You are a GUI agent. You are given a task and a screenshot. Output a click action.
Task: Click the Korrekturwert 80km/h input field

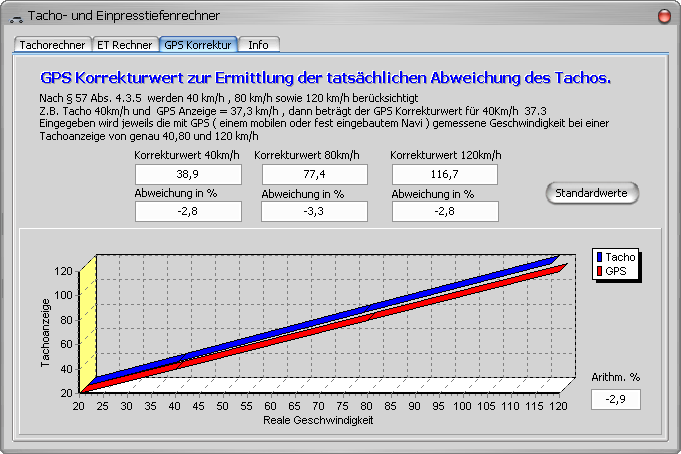pyautogui.click(x=314, y=174)
